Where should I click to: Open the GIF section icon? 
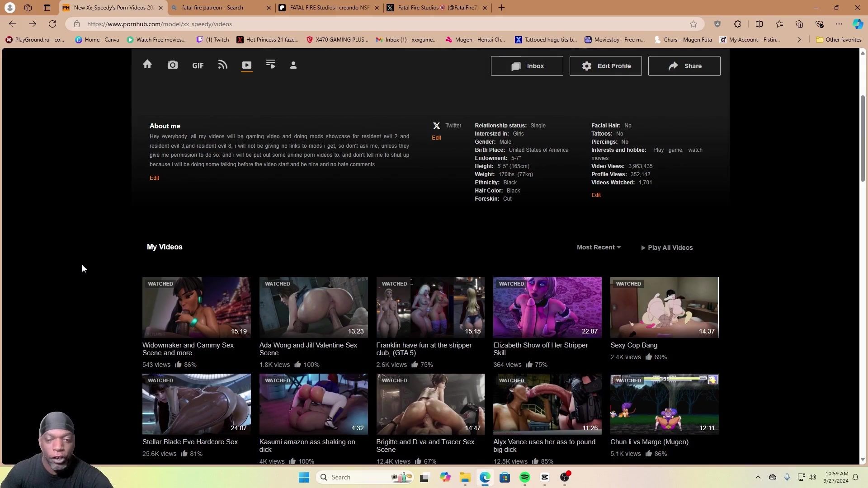point(198,66)
